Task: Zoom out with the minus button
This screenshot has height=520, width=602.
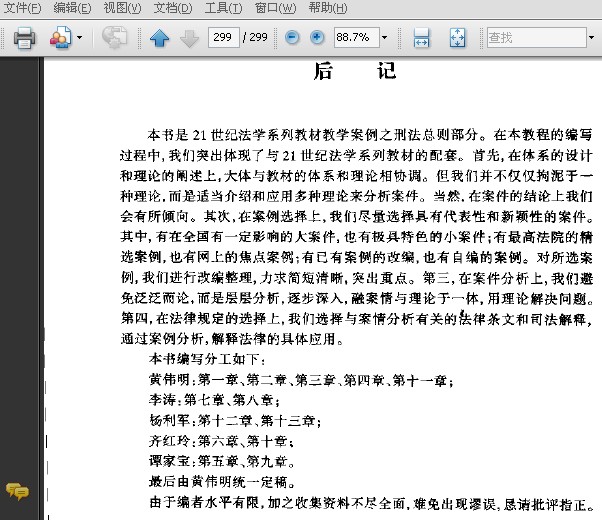Action: 292,37
